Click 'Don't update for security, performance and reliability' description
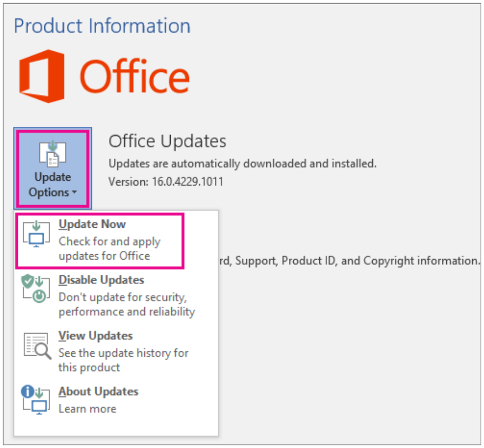484x448 pixels. pyautogui.click(x=127, y=304)
